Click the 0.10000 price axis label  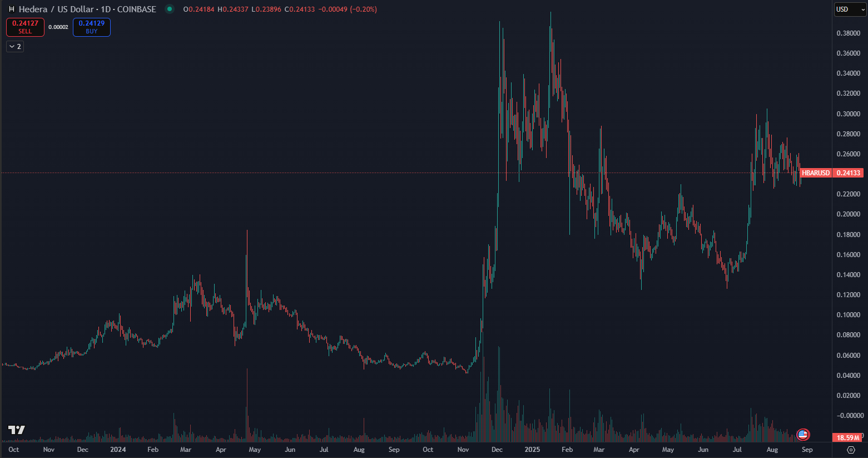(x=849, y=315)
